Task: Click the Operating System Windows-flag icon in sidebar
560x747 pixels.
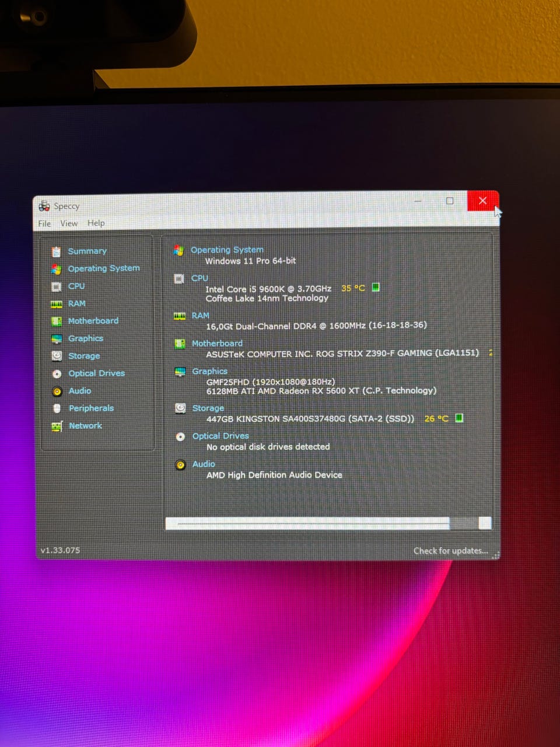Action: click(56, 269)
